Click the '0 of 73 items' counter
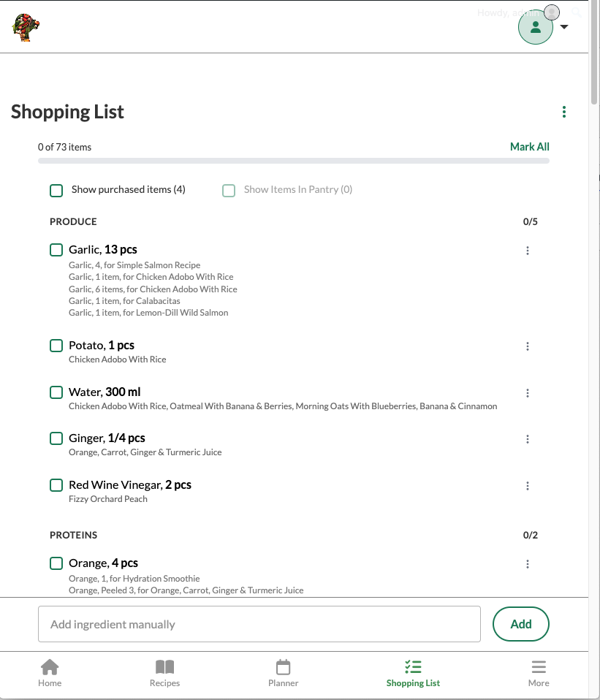Screen dimensions: 600x700 [x=64, y=148]
